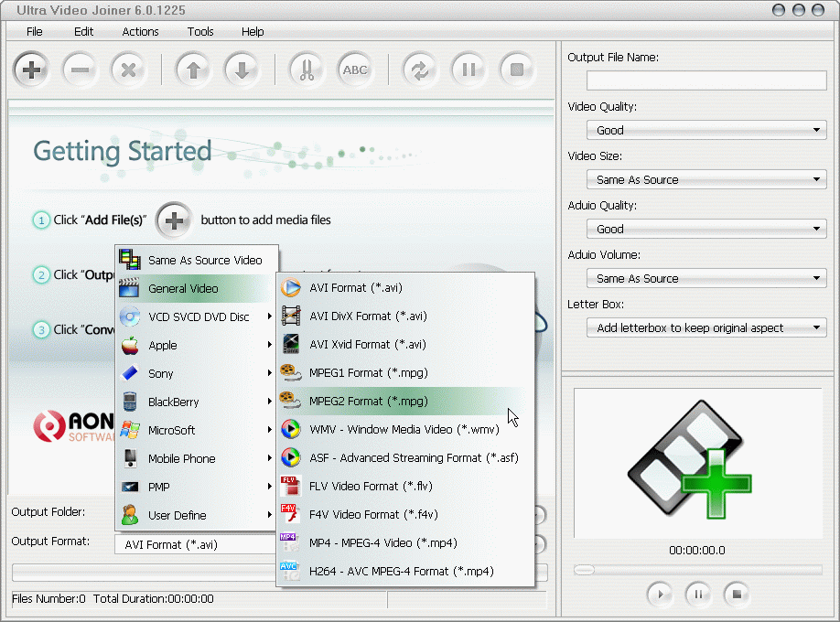Move a file up with the up-arrow icon
The width and height of the screenshot is (840, 622).
pos(193,69)
